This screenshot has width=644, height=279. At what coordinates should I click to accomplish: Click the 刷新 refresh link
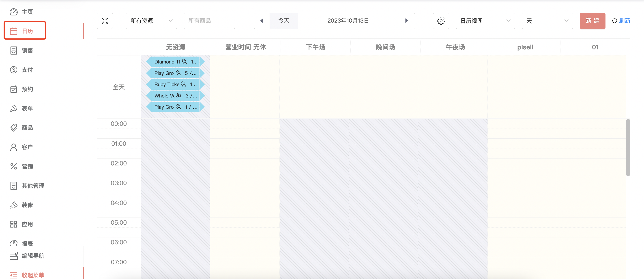(621, 21)
